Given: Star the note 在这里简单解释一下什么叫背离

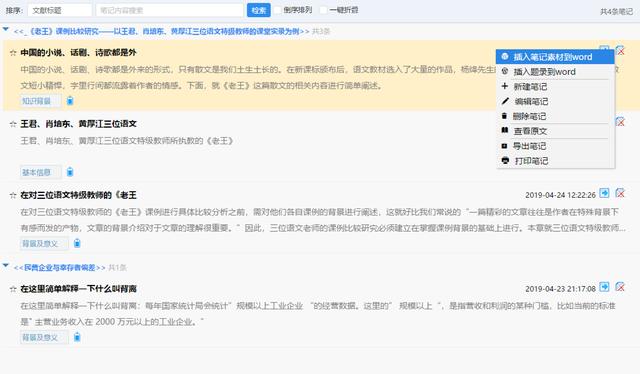Looking at the screenshot, I should pos(13,289).
